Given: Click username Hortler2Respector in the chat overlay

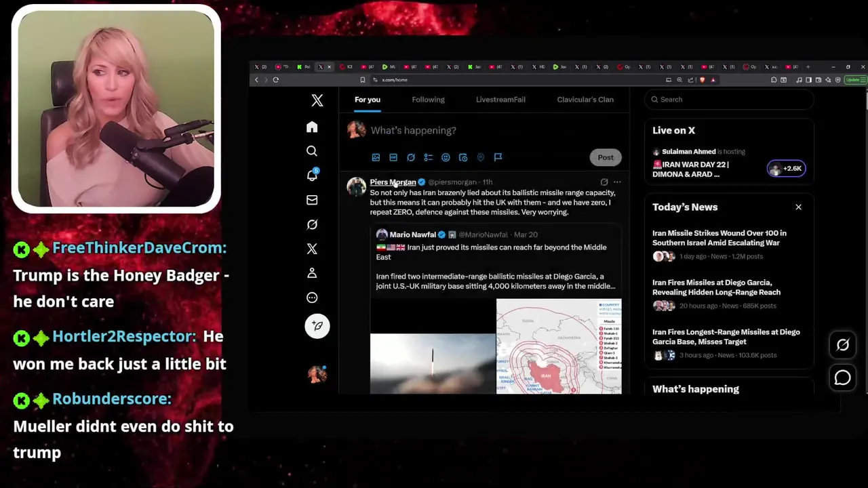Looking at the screenshot, I should tap(124, 336).
